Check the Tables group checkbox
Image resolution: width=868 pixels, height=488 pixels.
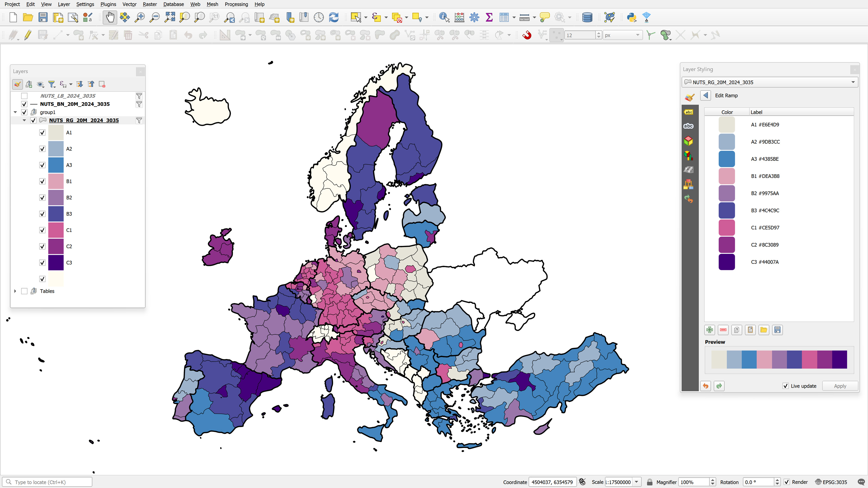tap(24, 291)
